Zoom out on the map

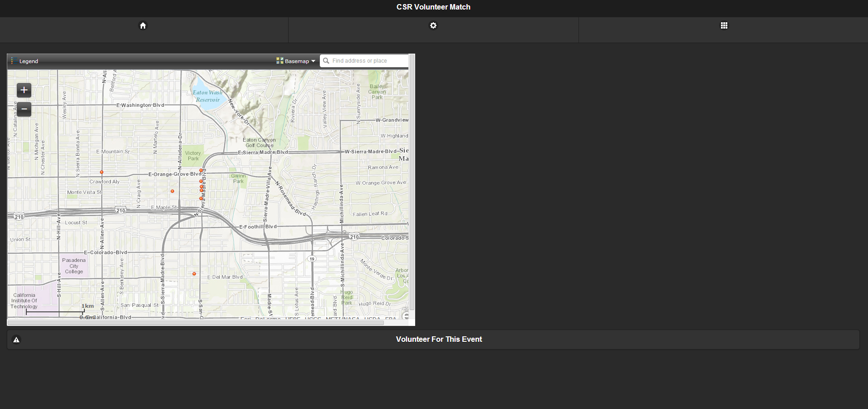[x=24, y=109]
